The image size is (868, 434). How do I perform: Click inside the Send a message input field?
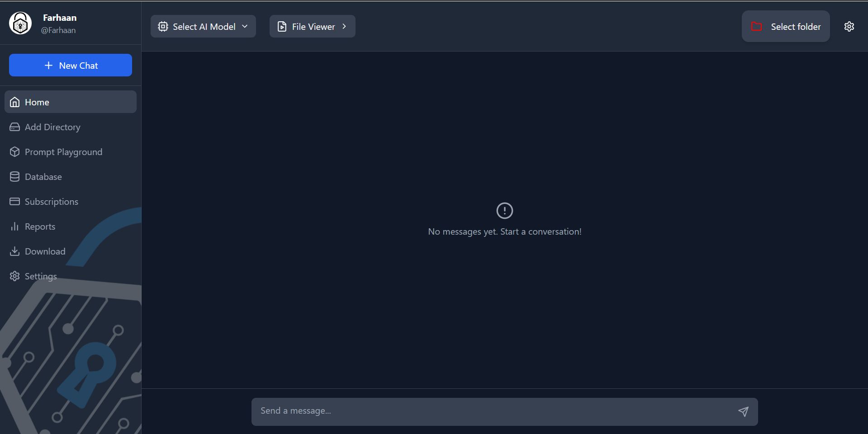point(452,411)
